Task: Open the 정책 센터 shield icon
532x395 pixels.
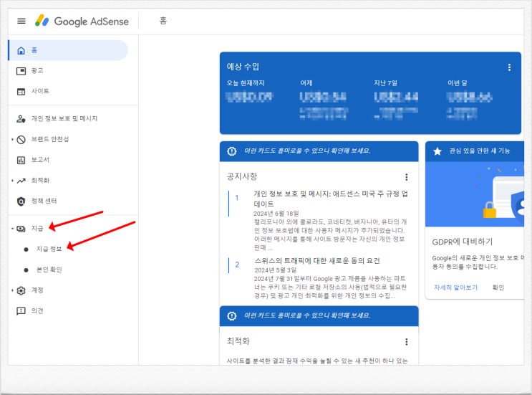Action: pos(21,201)
